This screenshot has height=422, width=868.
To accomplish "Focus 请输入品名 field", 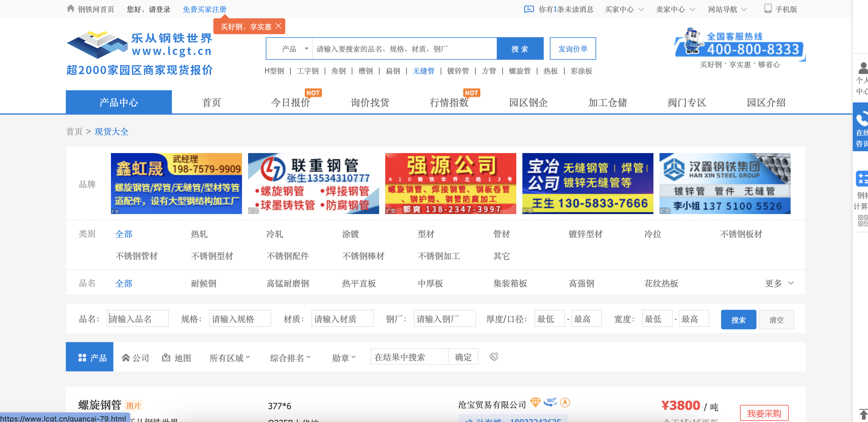I will click(x=137, y=319).
